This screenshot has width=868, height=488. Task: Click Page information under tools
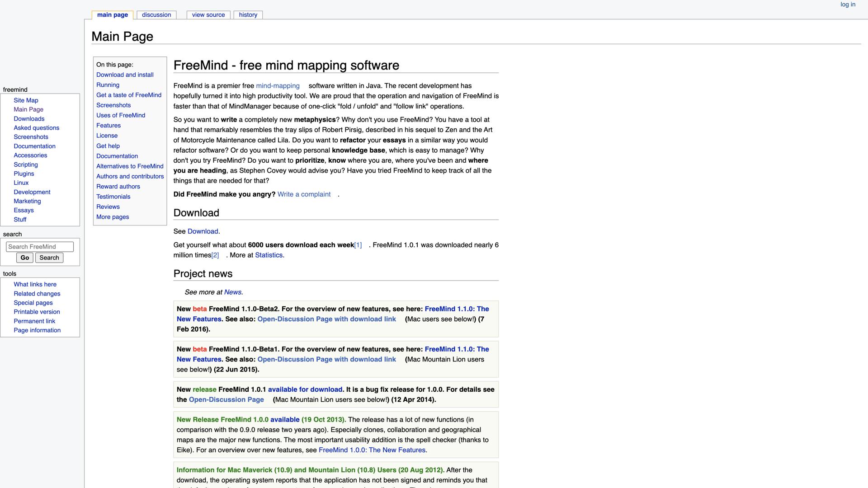tap(37, 330)
